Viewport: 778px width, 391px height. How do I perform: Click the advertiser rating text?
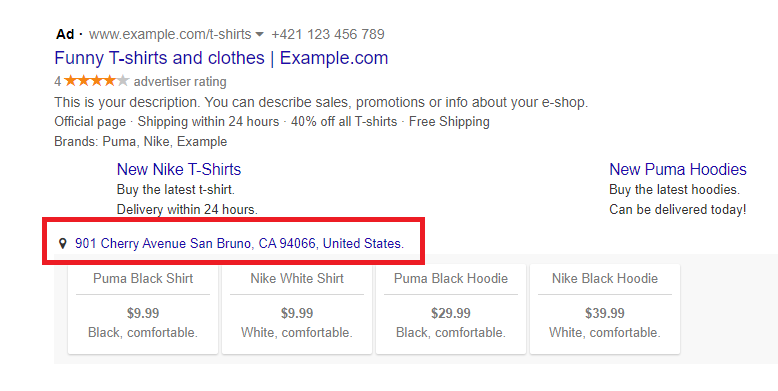click(180, 81)
